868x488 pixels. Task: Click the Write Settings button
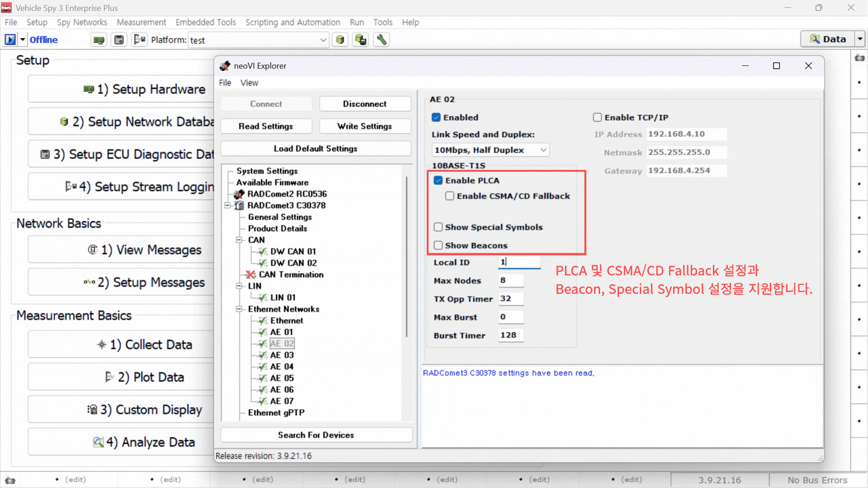click(364, 126)
